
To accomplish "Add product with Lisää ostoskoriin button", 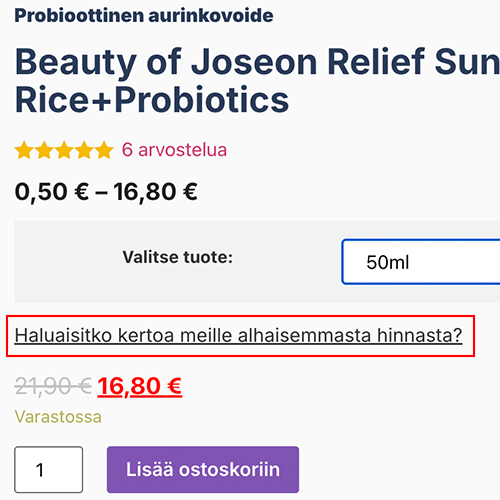I will (x=203, y=470).
